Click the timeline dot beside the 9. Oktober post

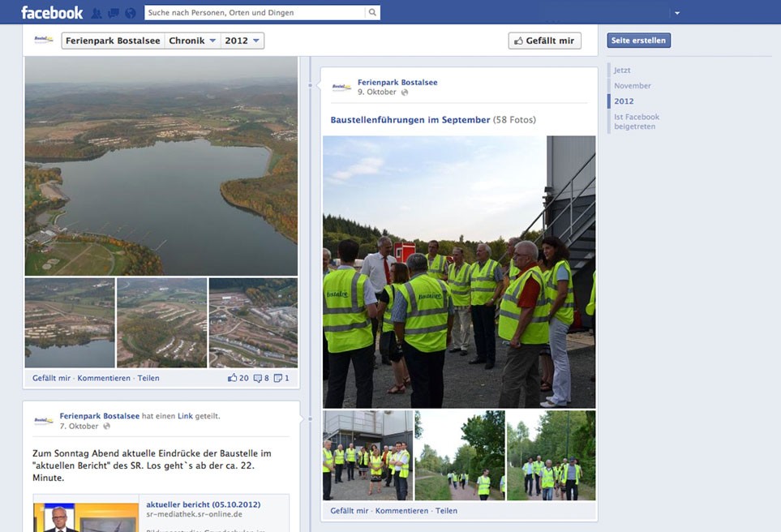point(310,85)
